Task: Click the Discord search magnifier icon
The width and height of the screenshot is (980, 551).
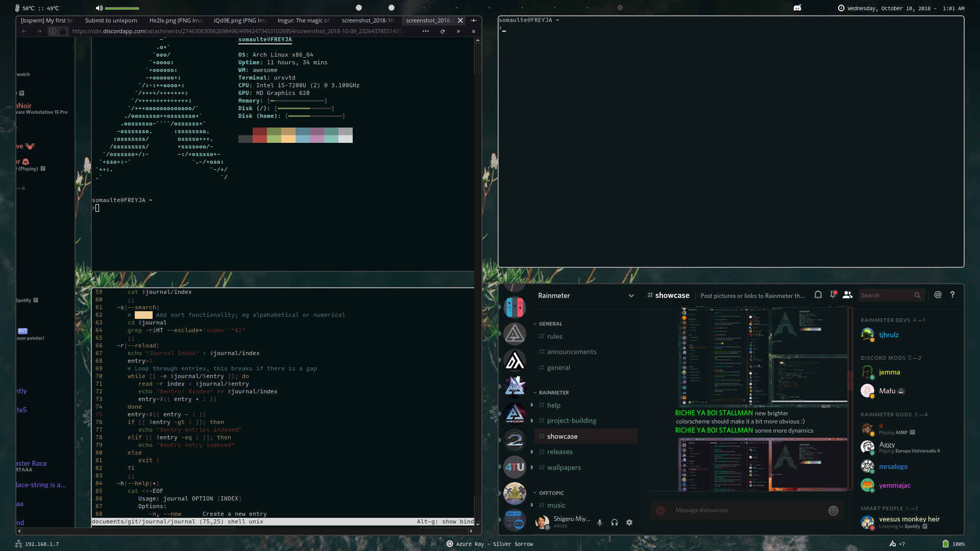Action: tap(917, 295)
